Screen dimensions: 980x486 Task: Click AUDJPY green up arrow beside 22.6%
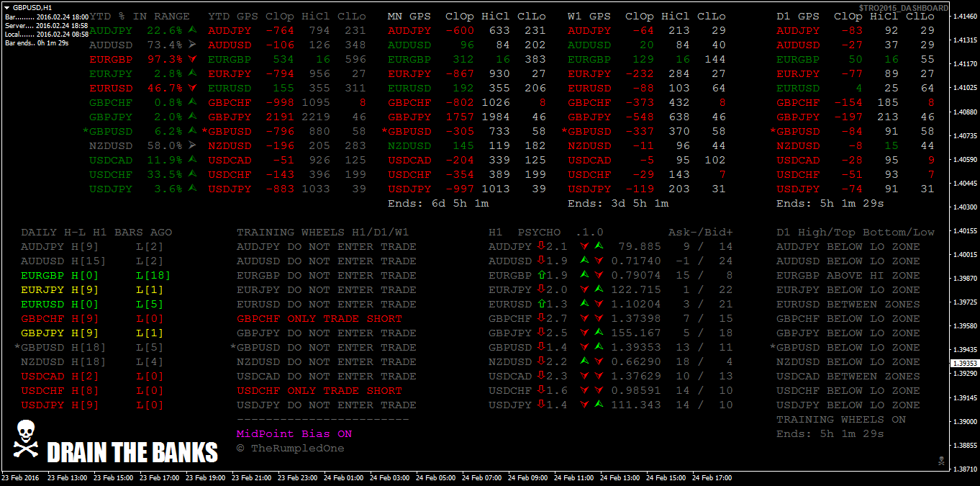point(191,30)
